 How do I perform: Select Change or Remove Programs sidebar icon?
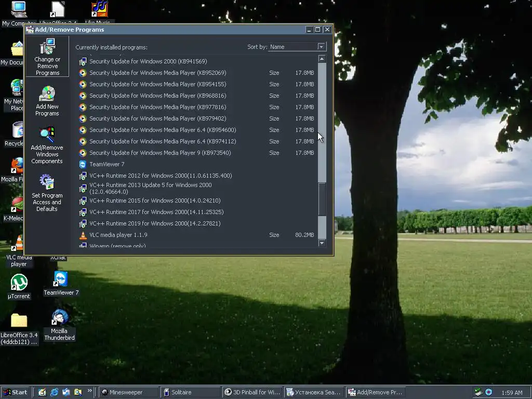tap(47, 57)
